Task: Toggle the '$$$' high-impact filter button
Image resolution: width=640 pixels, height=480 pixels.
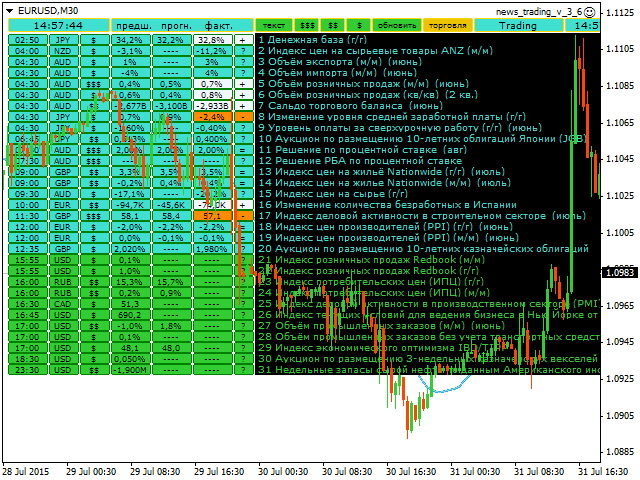Action: click(x=307, y=25)
